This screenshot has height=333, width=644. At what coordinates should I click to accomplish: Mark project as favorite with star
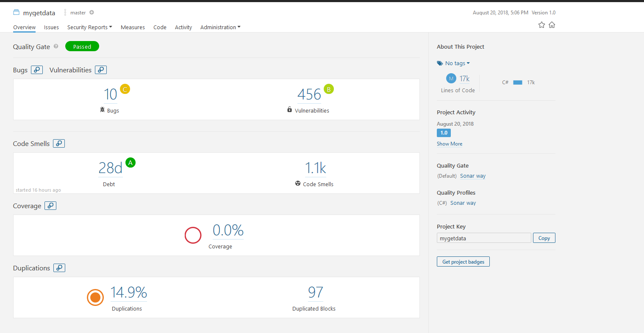pyautogui.click(x=541, y=25)
